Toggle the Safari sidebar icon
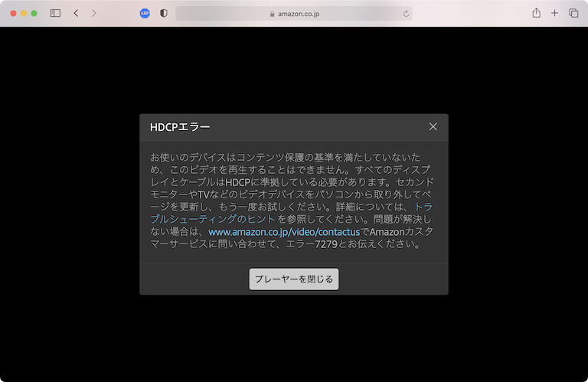The height and width of the screenshot is (382, 588). point(55,13)
